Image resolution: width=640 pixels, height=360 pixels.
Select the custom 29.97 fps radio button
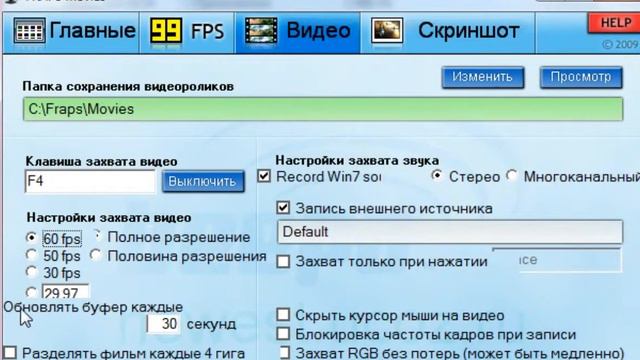coord(31,292)
